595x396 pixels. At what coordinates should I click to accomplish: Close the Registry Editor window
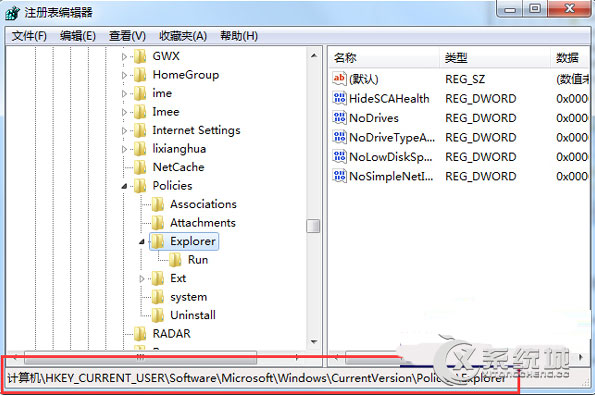click(x=569, y=9)
